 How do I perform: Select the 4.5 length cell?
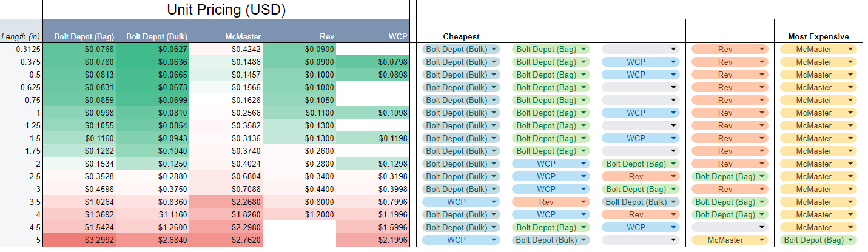click(21, 227)
